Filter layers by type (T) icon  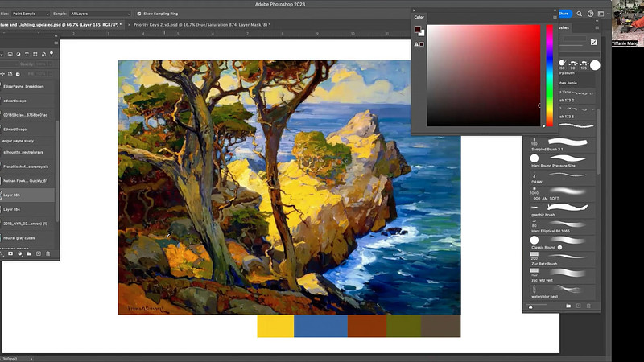tap(27, 54)
